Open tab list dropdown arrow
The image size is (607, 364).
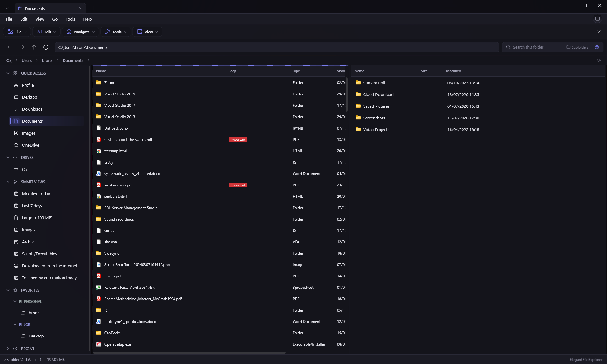(7, 9)
